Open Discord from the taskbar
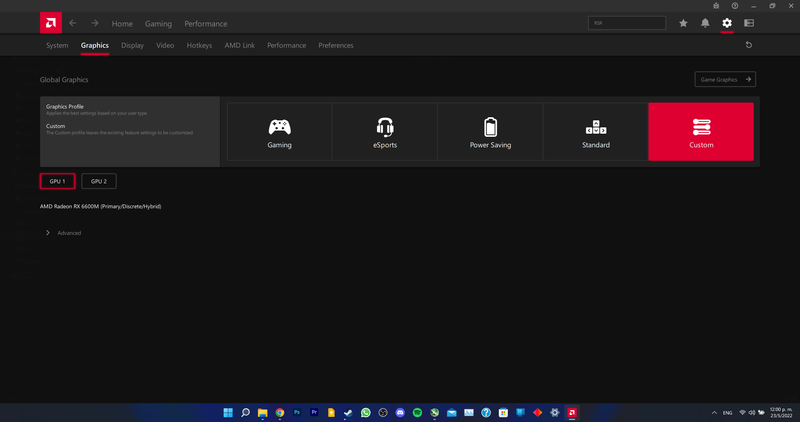800x422 pixels. pos(400,412)
